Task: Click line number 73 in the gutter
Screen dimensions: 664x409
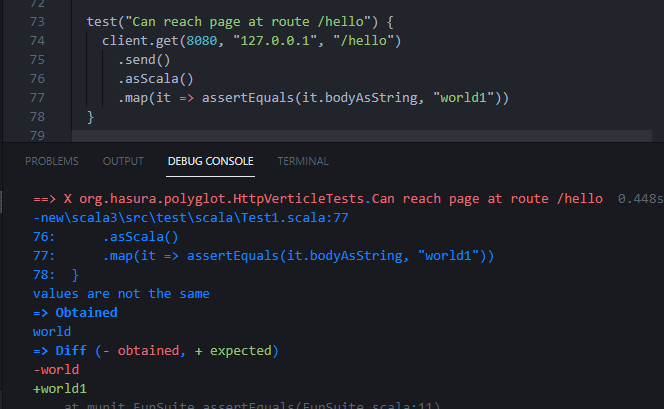Action: click(37, 22)
